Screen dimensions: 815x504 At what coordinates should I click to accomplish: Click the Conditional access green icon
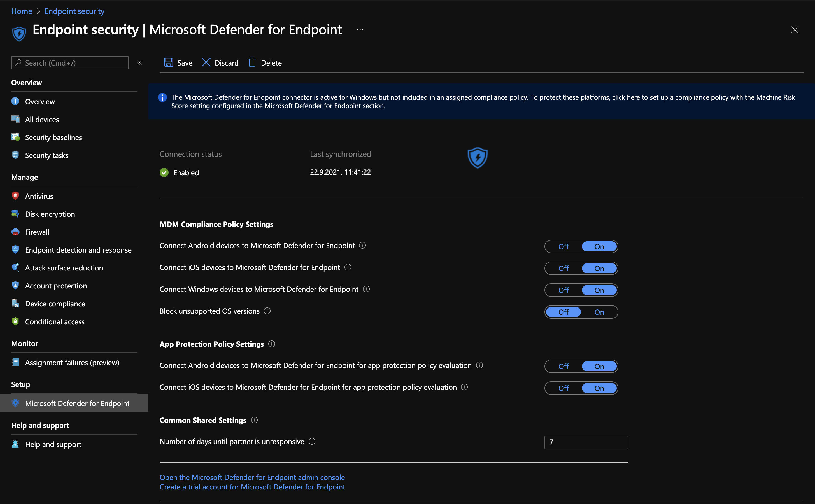15,321
